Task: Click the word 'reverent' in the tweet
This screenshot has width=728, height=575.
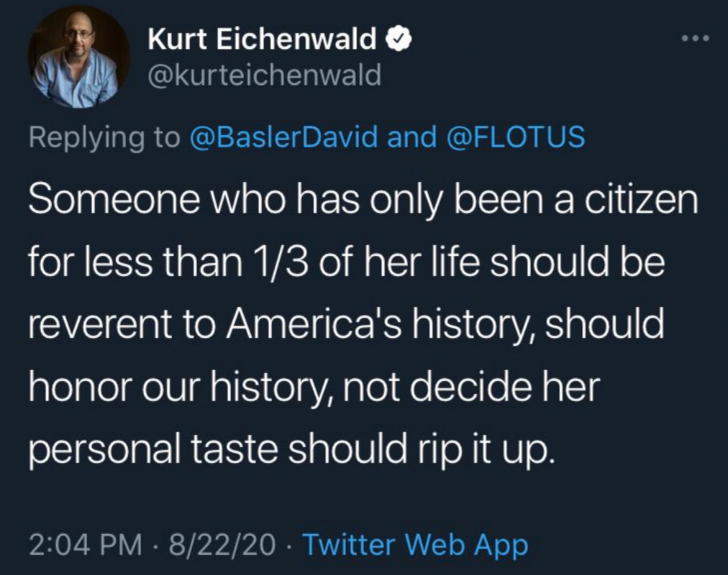Action: click(x=100, y=325)
